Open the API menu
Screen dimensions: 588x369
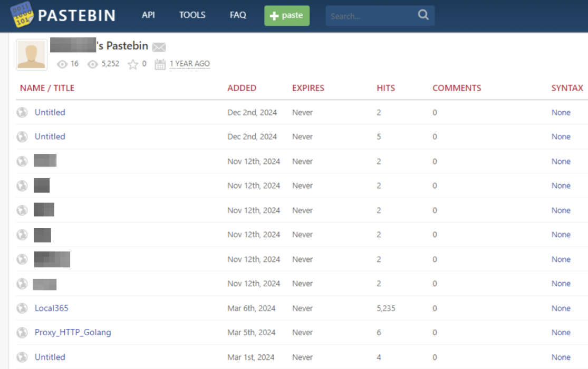tap(148, 15)
